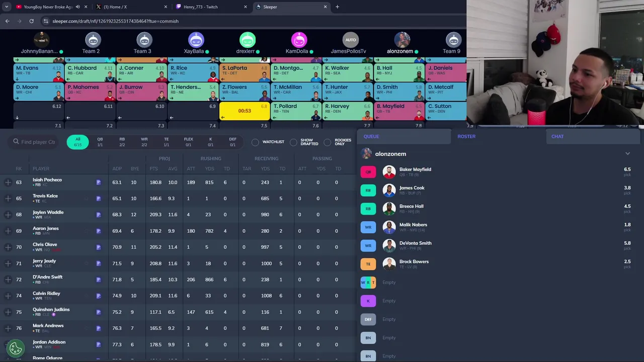Click the XayBalla team avatar
The image size is (644, 362).
[196, 40]
